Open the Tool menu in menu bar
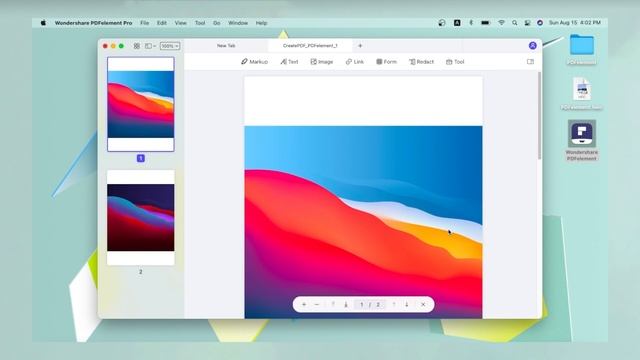This screenshot has width=640, height=360. coord(200,23)
